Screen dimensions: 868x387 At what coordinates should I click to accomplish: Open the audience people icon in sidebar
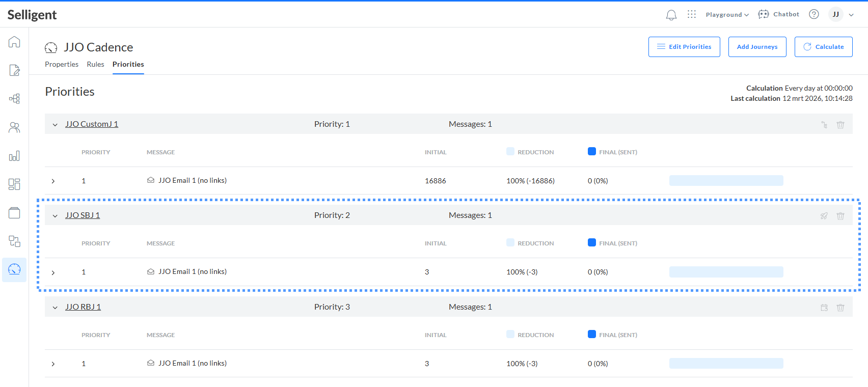tap(14, 127)
